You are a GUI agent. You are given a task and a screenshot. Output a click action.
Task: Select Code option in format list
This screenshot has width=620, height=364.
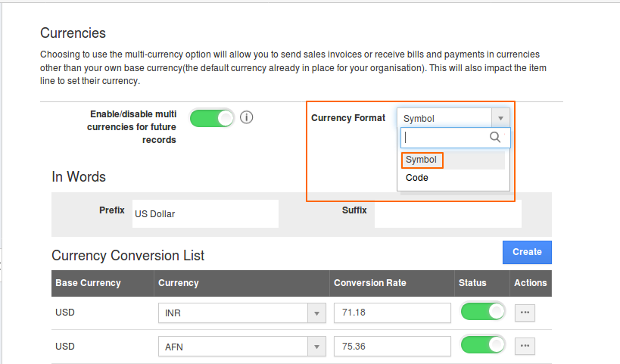(x=417, y=178)
